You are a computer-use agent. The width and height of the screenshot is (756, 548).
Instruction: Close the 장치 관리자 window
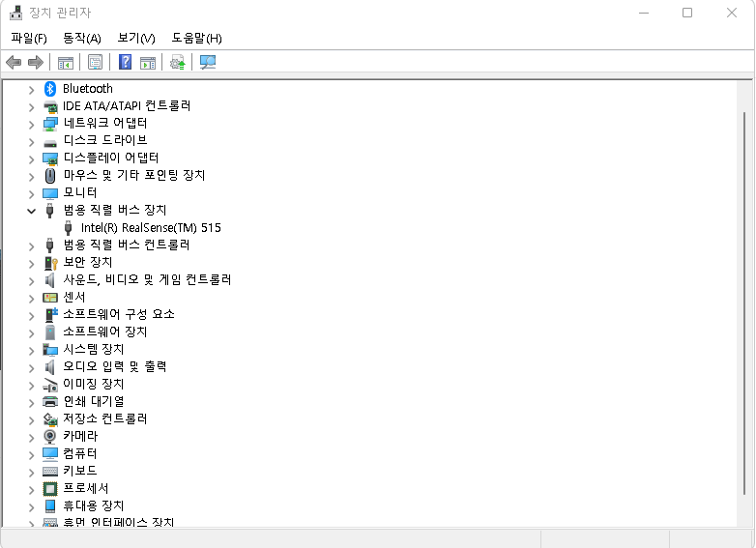coord(732,13)
